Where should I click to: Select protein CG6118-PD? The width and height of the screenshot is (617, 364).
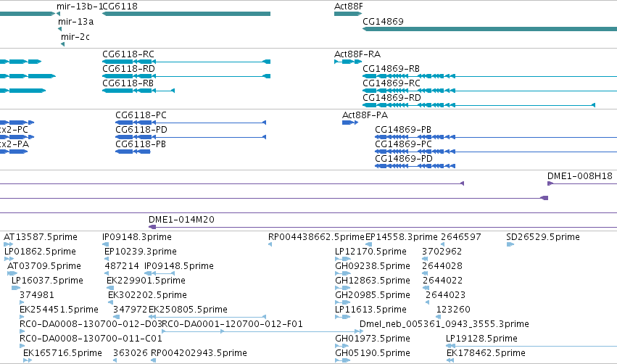click(x=191, y=137)
